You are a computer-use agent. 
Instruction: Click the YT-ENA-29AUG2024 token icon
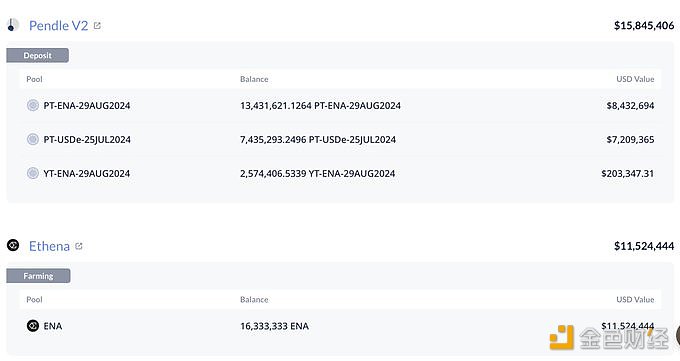[x=33, y=173]
